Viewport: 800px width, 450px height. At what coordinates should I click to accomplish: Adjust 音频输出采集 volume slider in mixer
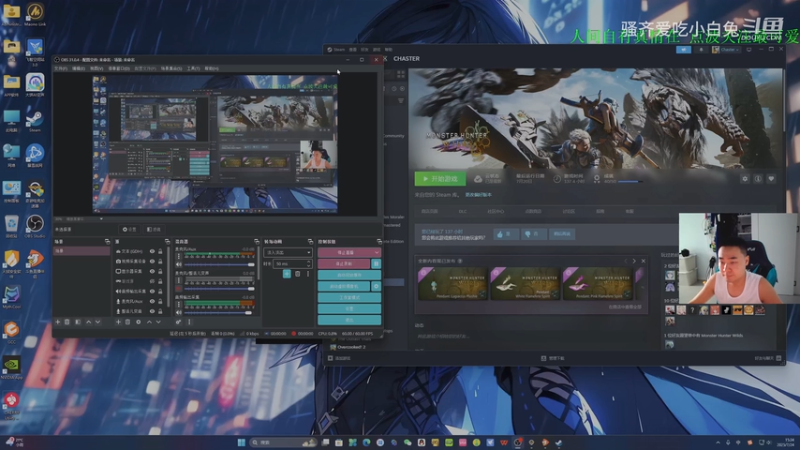219,312
